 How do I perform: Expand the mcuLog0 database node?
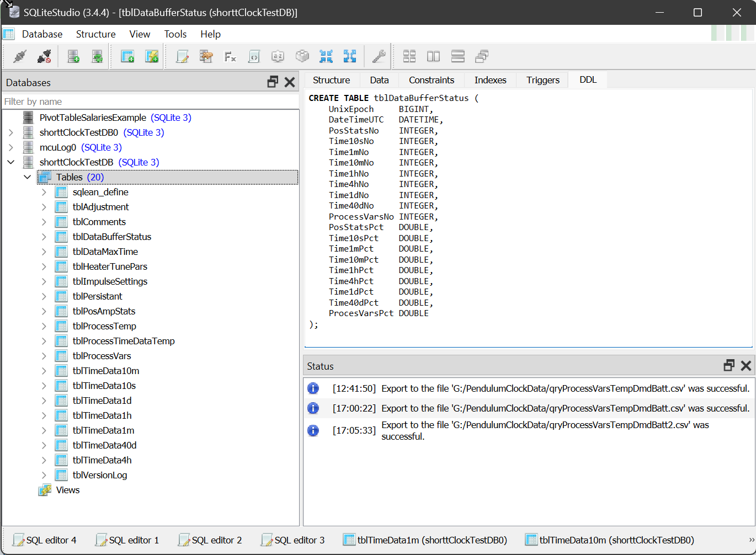[11, 147]
